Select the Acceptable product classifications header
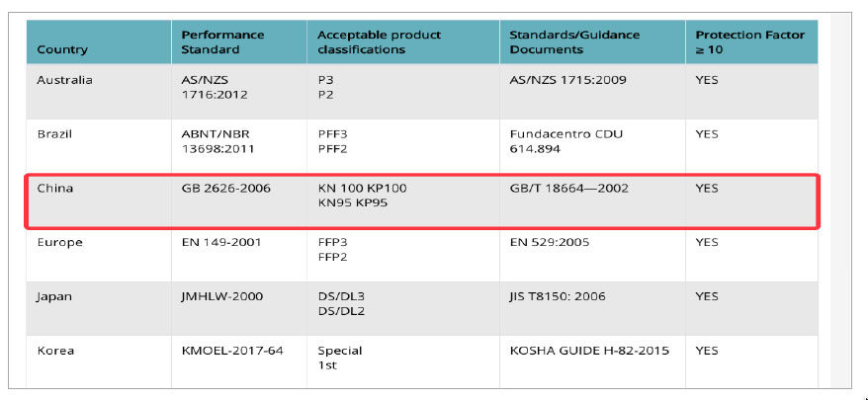This screenshot has width=868, height=400. point(380,41)
